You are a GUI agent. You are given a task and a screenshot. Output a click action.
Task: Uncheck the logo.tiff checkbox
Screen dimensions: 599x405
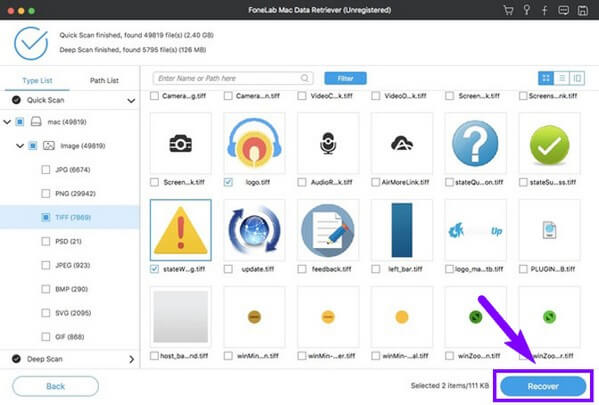coord(228,182)
